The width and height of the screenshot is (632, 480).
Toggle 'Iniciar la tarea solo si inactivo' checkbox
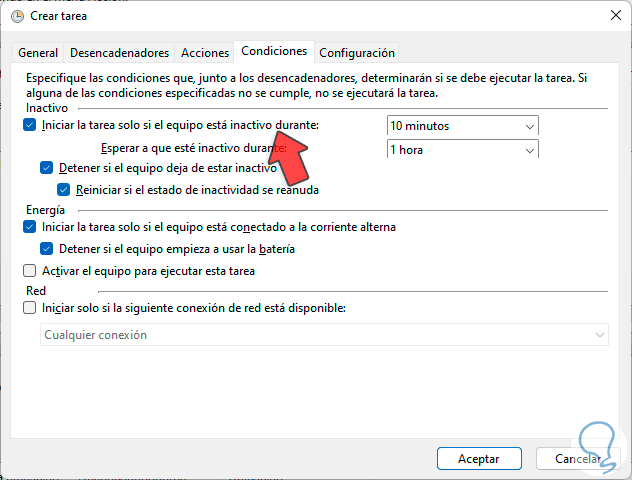click(28, 126)
